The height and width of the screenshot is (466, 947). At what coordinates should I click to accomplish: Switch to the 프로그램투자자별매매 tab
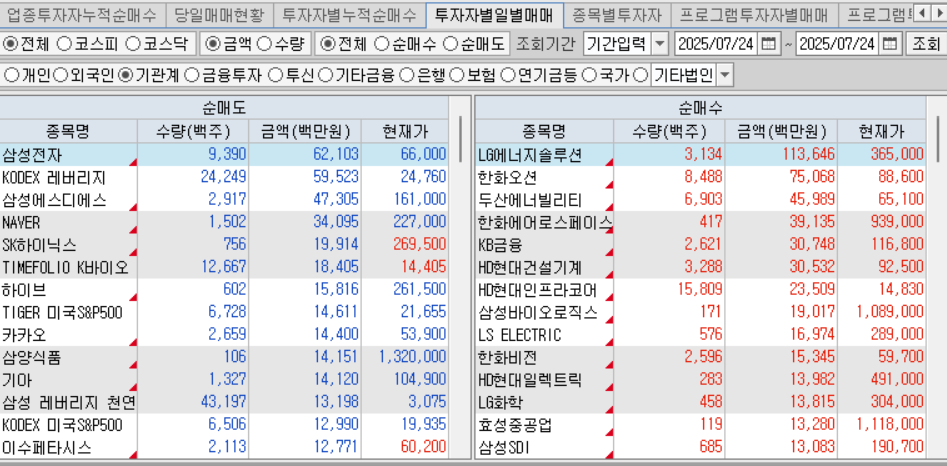tap(754, 14)
